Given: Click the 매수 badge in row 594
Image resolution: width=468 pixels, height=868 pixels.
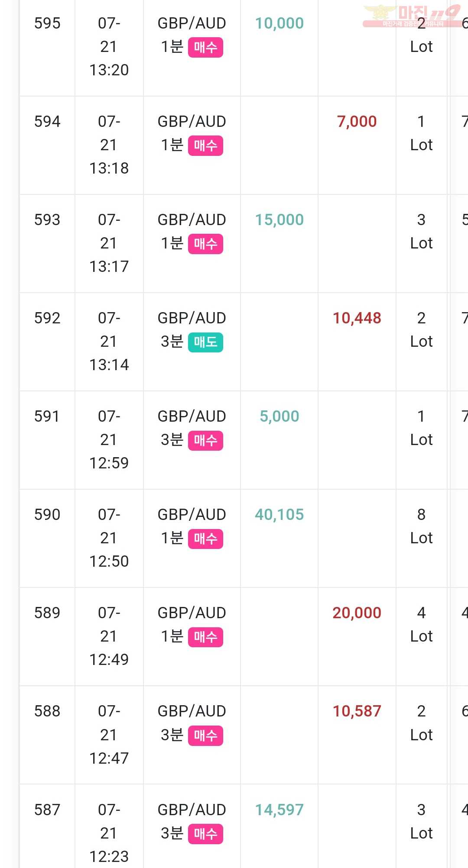Looking at the screenshot, I should (x=205, y=145).
